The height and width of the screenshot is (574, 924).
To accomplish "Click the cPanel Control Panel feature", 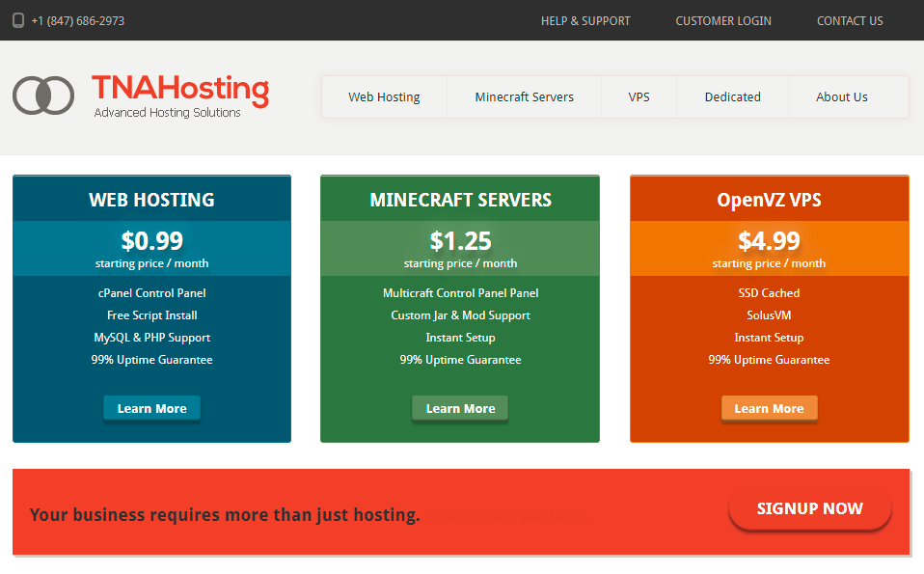I will pos(152,293).
